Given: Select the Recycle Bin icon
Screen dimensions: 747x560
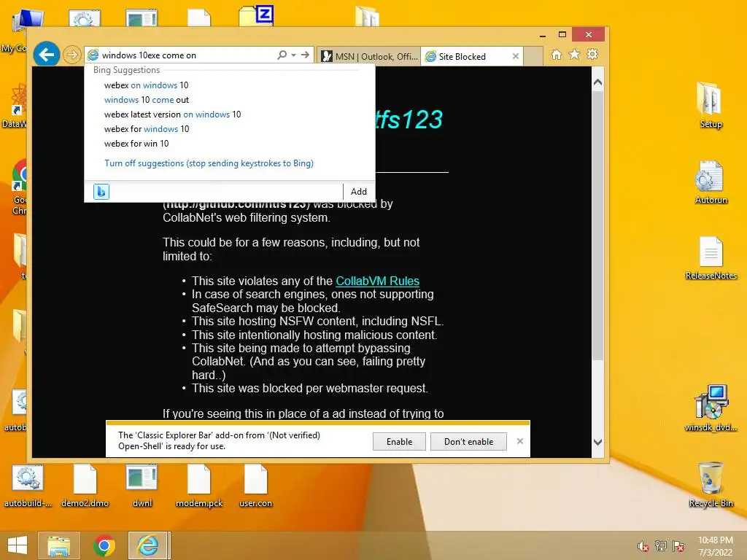Looking at the screenshot, I should tap(711, 484).
